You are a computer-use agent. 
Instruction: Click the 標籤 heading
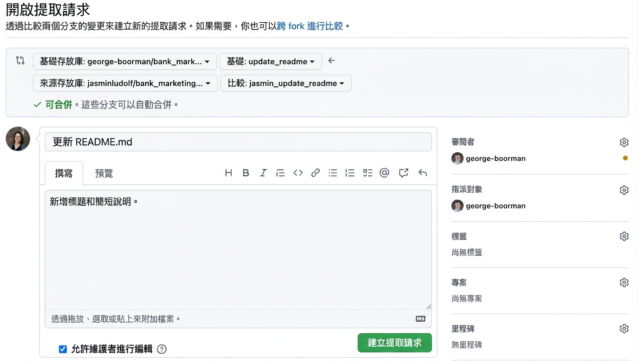(x=459, y=236)
